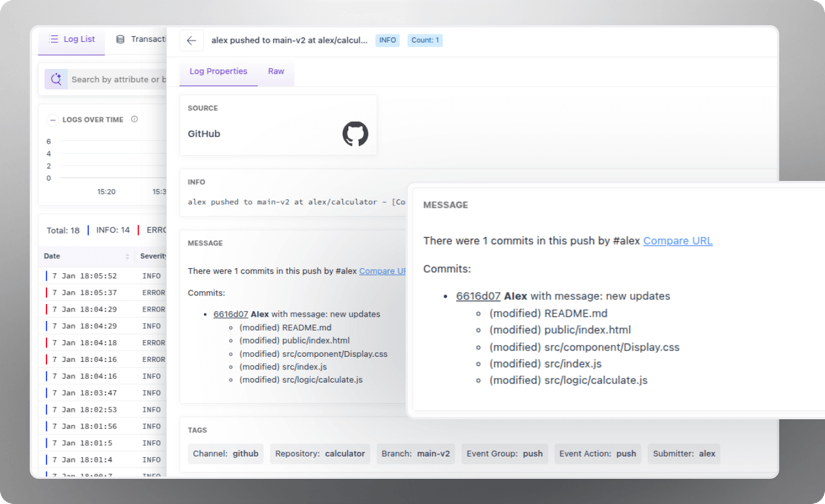This screenshot has height=504, width=825.
Task: Select log row 7 Jan 18:05:37
Action: (x=103, y=293)
